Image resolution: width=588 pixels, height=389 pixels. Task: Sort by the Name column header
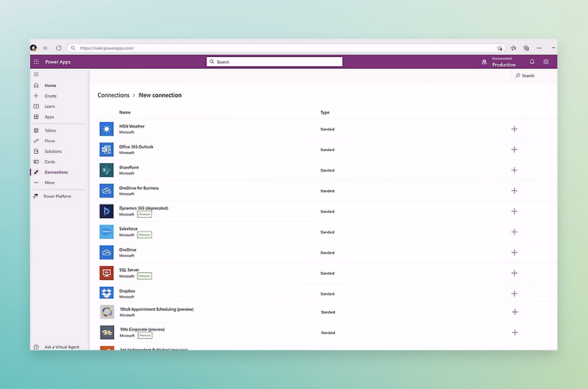click(x=125, y=113)
